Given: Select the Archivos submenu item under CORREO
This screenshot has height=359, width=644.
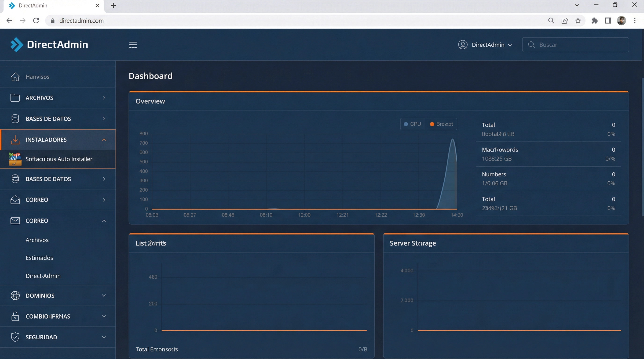Looking at the screenshot, I should [37, 240].
